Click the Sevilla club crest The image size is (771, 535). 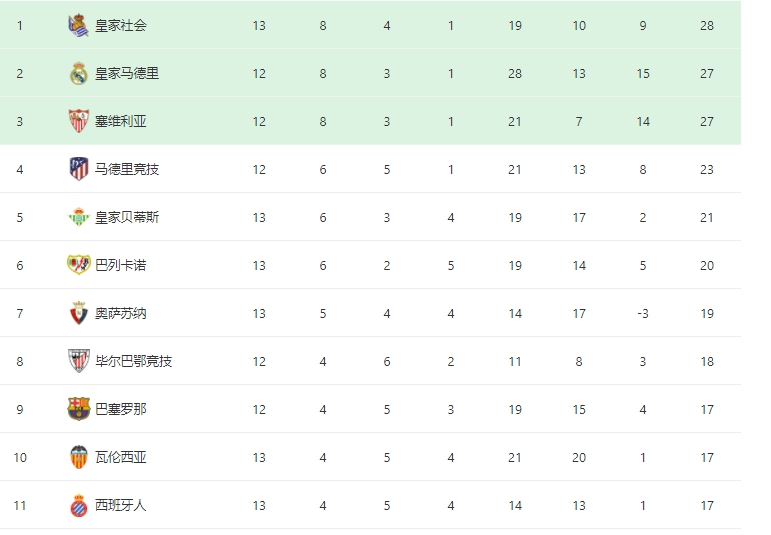(x=79, y=121)
